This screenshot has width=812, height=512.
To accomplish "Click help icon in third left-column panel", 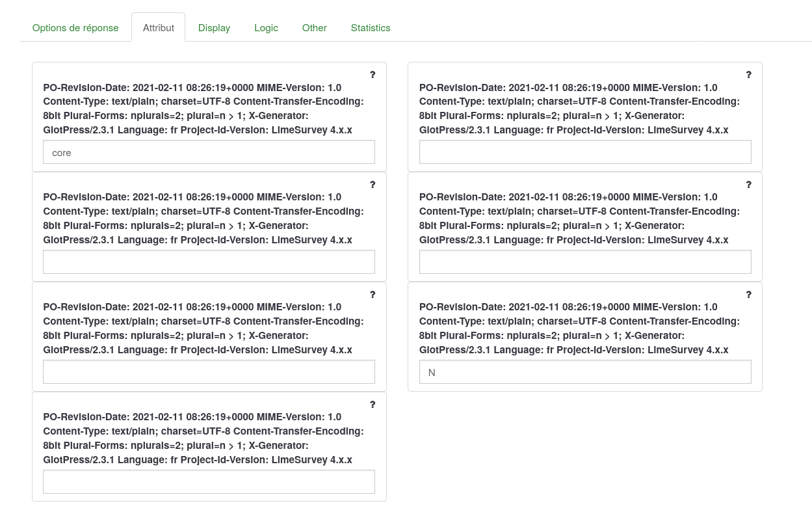I will 373,295.
